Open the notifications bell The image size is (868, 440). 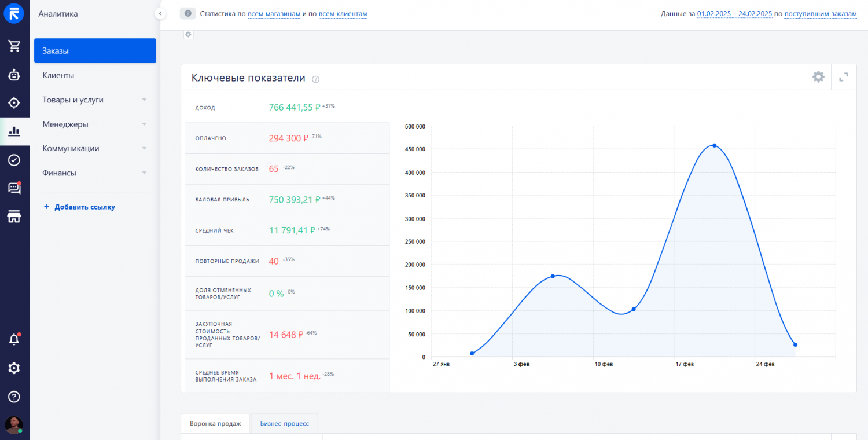coord(14,340)
